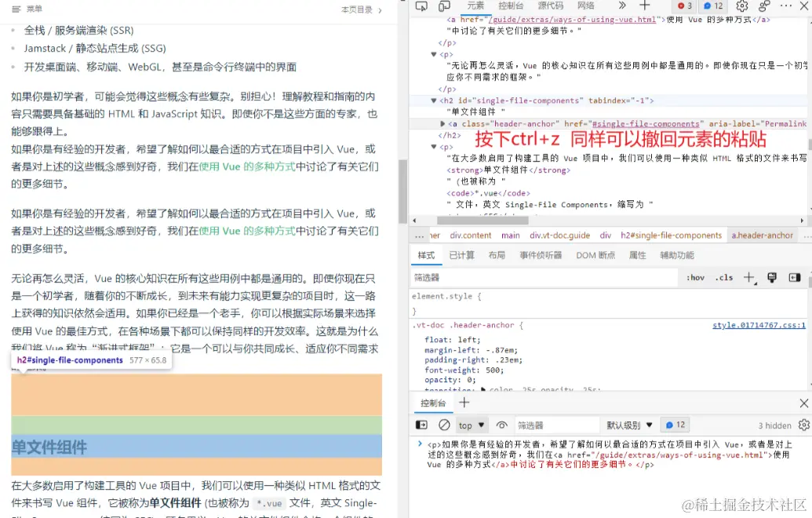
Task: Create a live expression eye icon
Action: click(x=501, y=425)
